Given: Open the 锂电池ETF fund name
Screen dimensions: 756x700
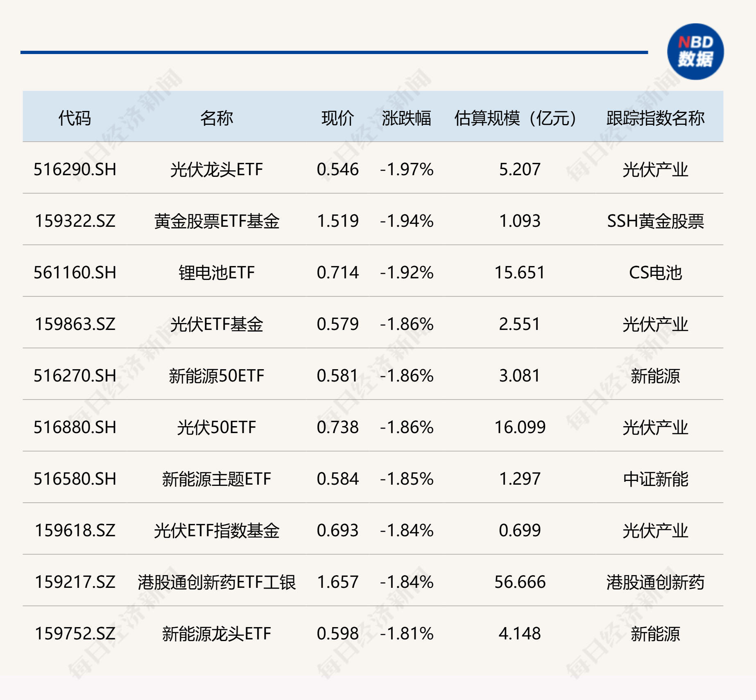Looking at the screenshot, I should point(216,273).
